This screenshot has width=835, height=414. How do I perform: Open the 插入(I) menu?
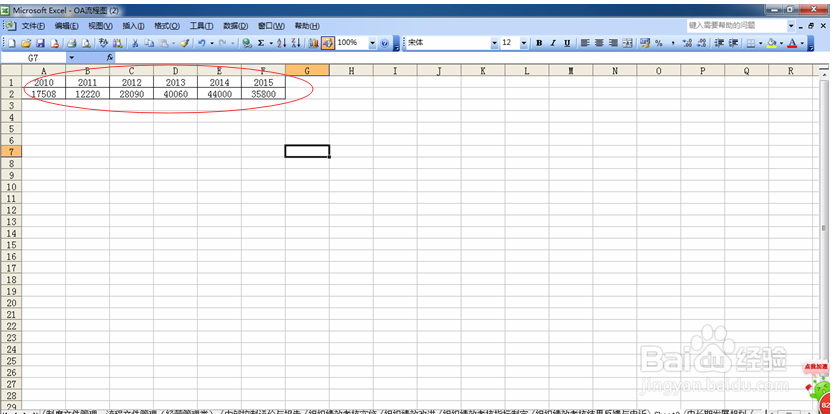(133, 26)
